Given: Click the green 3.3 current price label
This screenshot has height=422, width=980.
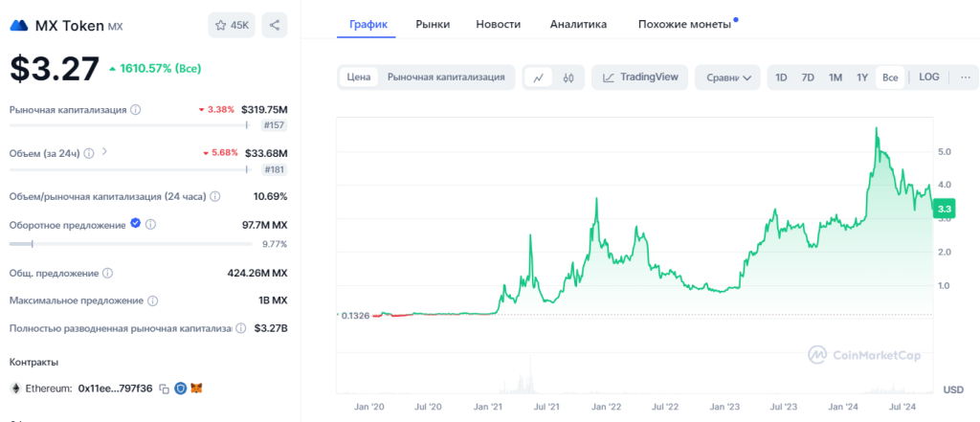Looking at the screenshot, I should pyautogui.click(x=943, y=209).
